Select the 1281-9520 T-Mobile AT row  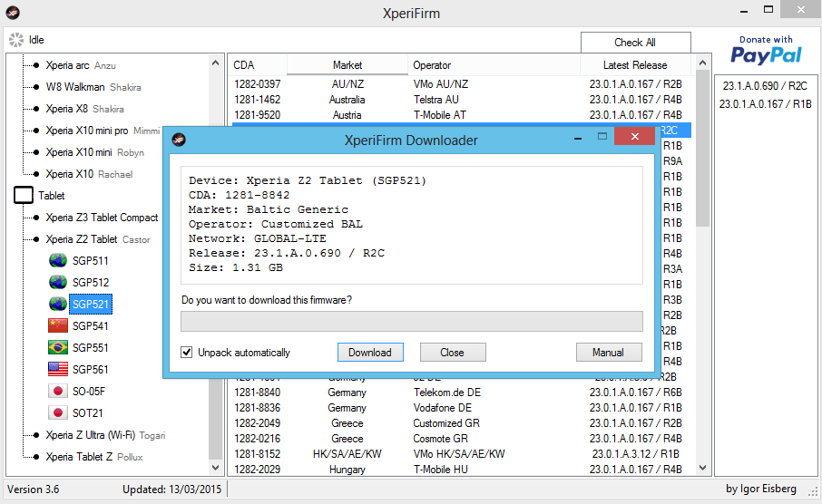click(460, 115)
